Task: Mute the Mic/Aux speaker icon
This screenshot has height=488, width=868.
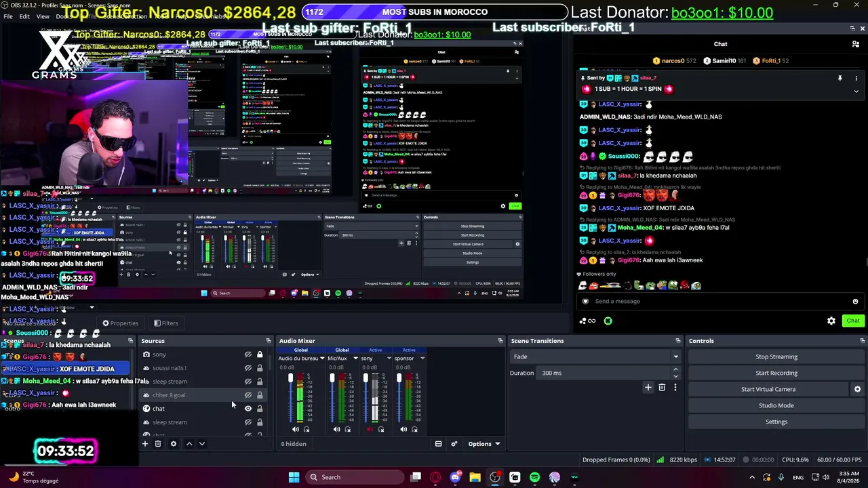Action: tap(336, 429)
